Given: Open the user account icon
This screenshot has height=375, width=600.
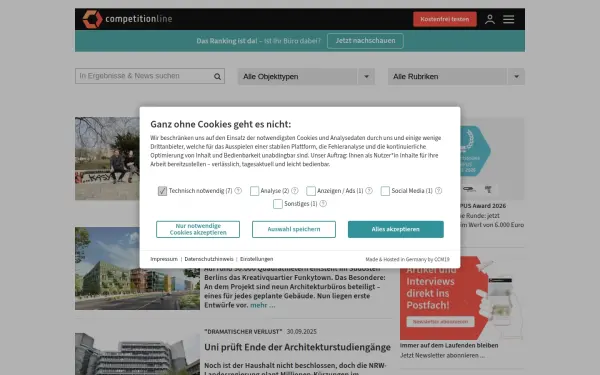Looking at the screenshot, I should 490,19.
